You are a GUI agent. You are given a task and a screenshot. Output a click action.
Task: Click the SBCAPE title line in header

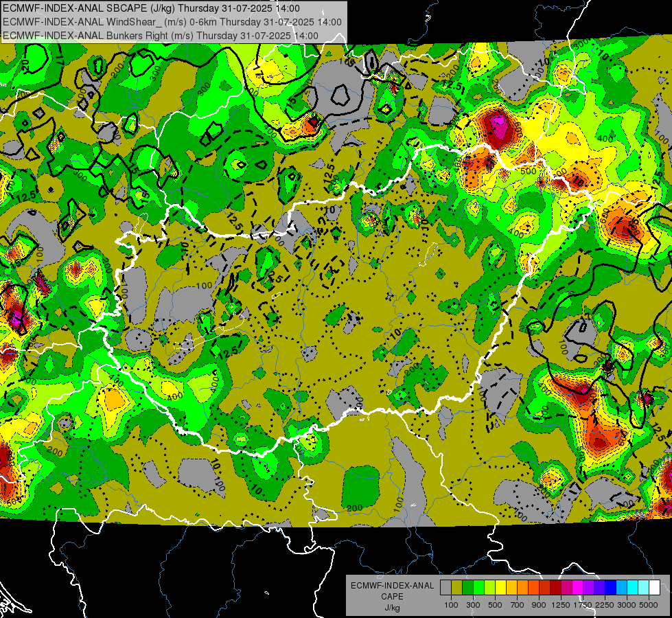coord(151,8)
